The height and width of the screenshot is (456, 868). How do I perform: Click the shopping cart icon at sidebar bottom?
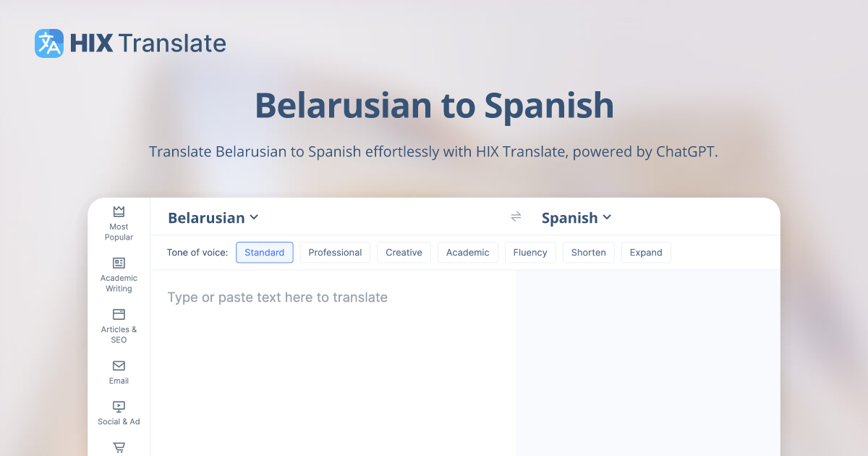118,447
